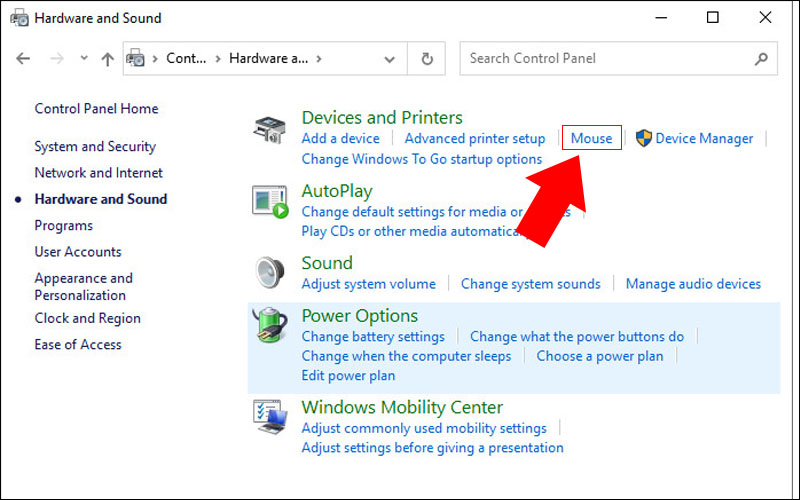
Task: Open the Mouse settings link
Action: click(x=591, y=138)
